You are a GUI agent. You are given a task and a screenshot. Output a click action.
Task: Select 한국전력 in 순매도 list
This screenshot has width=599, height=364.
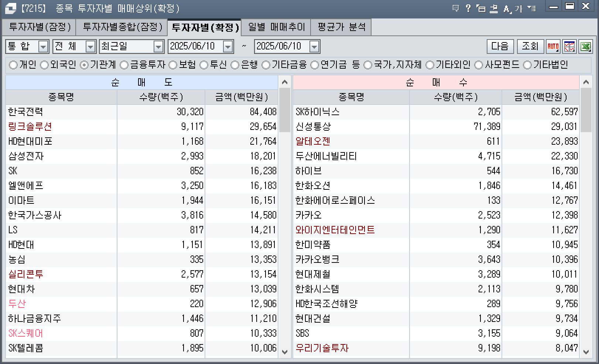tap(142, 112)
